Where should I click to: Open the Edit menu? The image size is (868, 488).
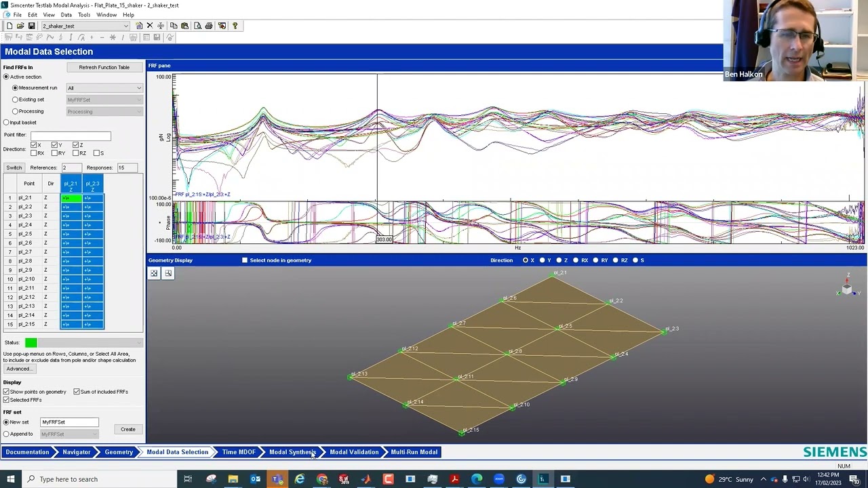(x=33, y=14)
